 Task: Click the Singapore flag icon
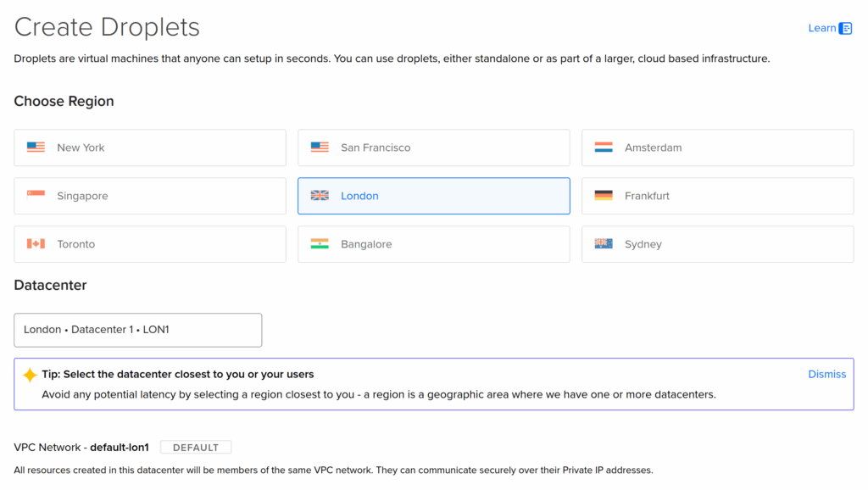(36, 196)
